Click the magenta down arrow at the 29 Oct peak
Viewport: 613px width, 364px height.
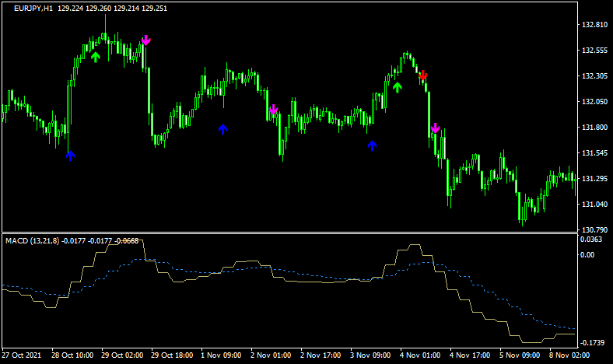[145, 40]
